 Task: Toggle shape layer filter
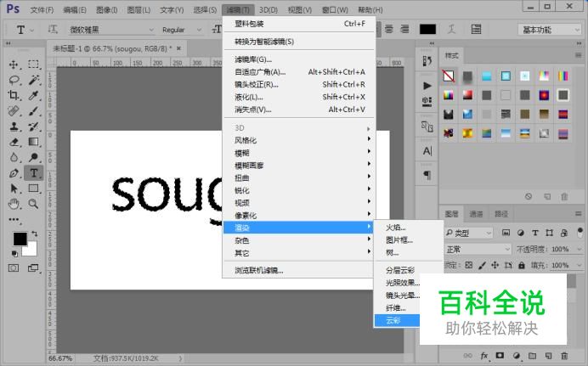pyautogui.click(x=550, y=233)
